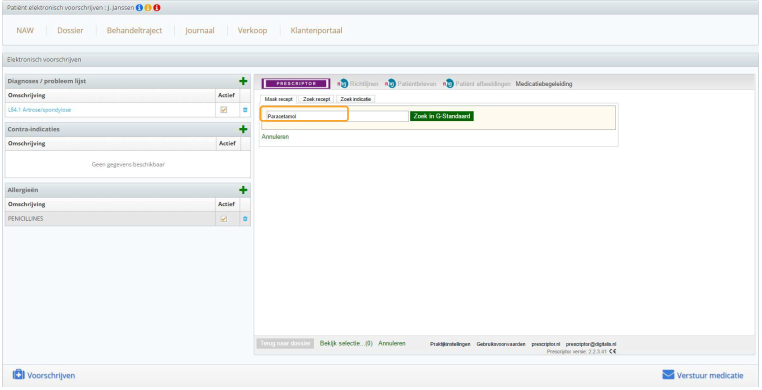Delete the Artrose/spondylose diagnosis row
Screen dimensions: 762x390
click(245, 110)
